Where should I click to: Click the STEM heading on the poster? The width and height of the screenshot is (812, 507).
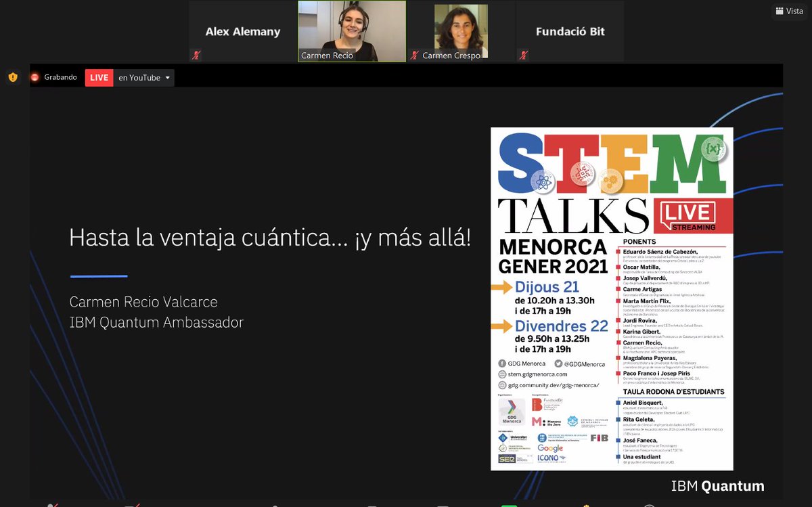coord(612,162)
